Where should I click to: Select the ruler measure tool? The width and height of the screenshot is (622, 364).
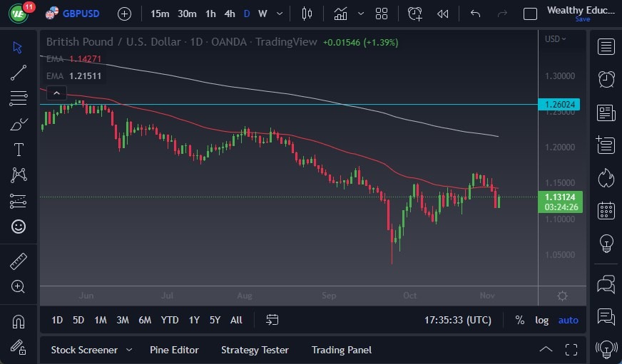click(19, 261)
